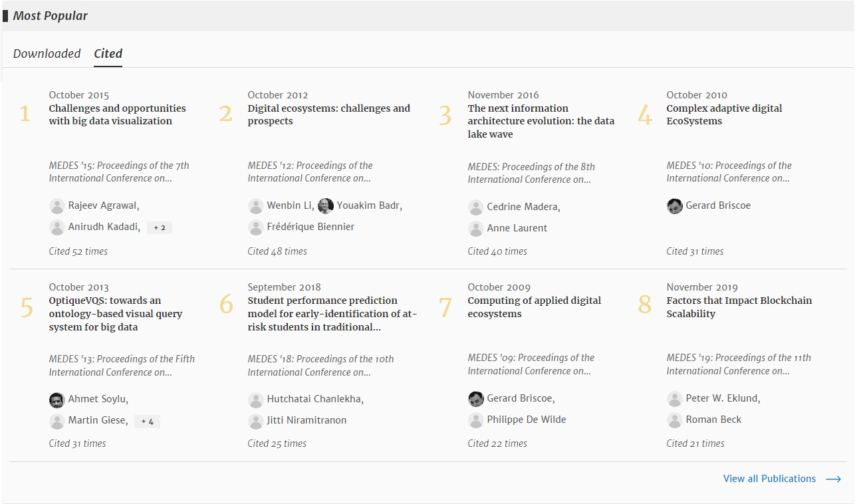Click Hutchatai Chanlekha's avatar icon

click(x=255, y=400)
